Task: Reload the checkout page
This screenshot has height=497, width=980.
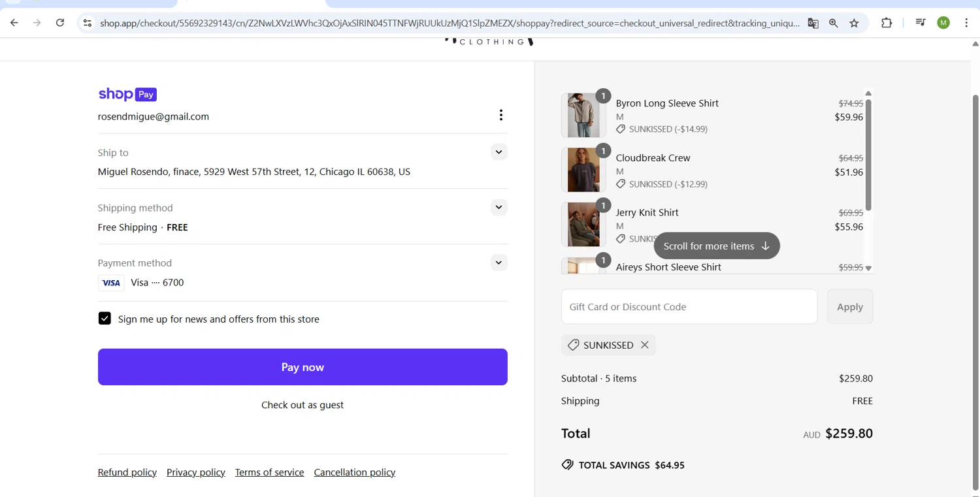Action: click(60, 23)
